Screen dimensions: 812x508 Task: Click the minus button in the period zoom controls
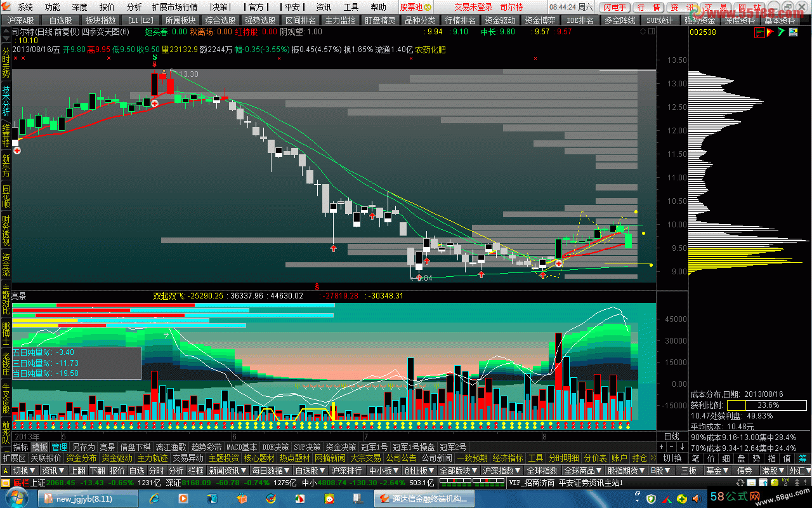pos(672,447)
